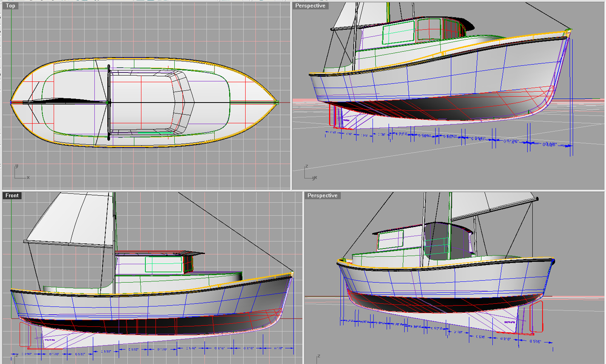This screenshot has width=606, height=364.
Task: Pick the green cabin window in Front viewport
Action: click(x=164, y=264)
